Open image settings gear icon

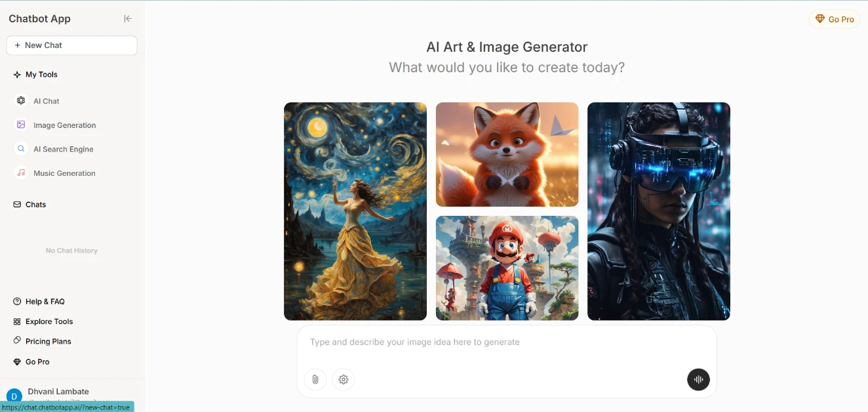click(344, 379)
